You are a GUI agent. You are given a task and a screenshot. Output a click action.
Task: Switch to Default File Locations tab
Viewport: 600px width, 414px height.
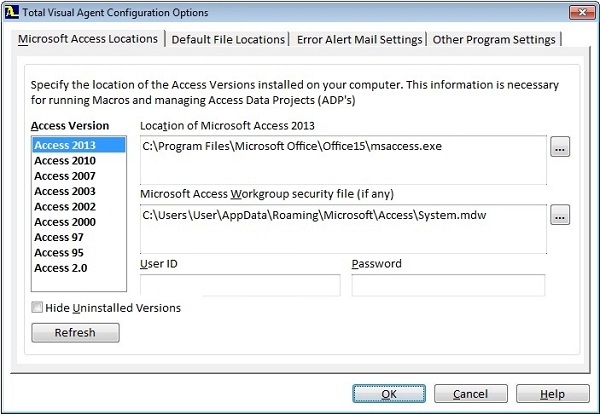click(228, 39)
